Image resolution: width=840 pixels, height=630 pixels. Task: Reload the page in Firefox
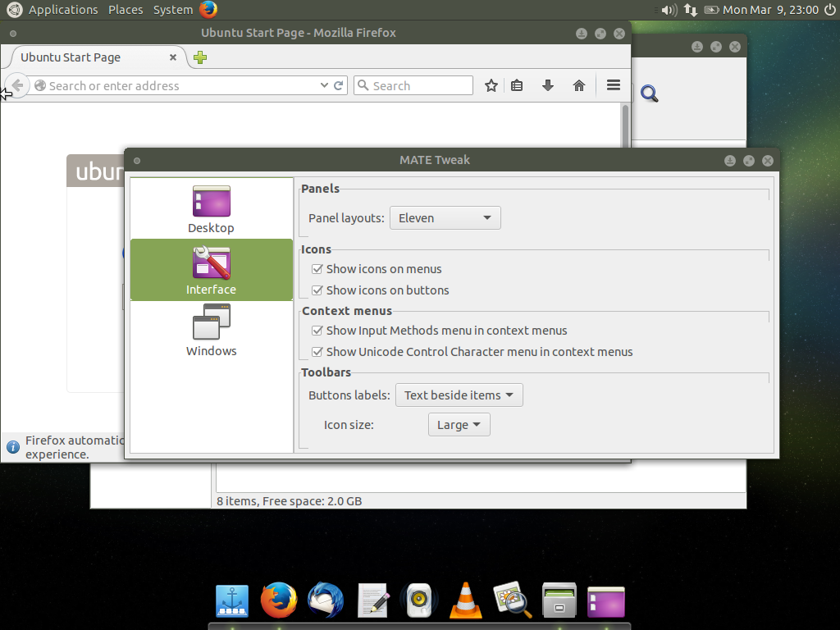[x=339, y=85]
